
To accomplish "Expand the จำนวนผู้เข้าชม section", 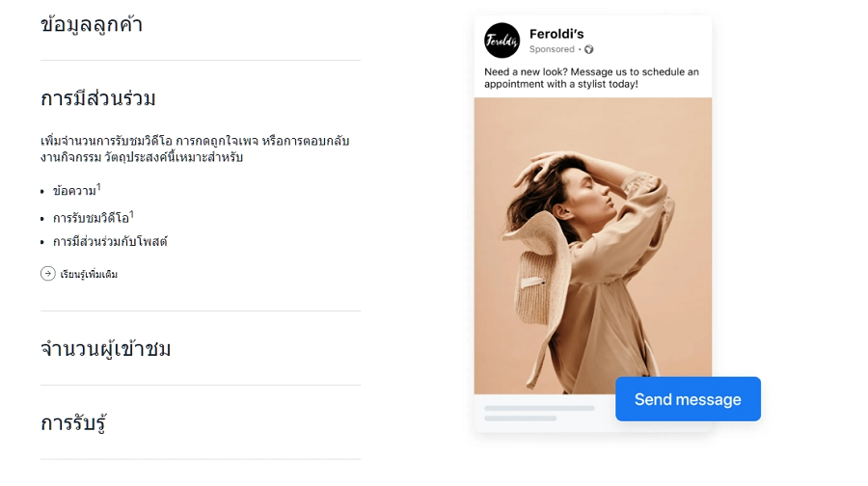I will tap(106, 349).
